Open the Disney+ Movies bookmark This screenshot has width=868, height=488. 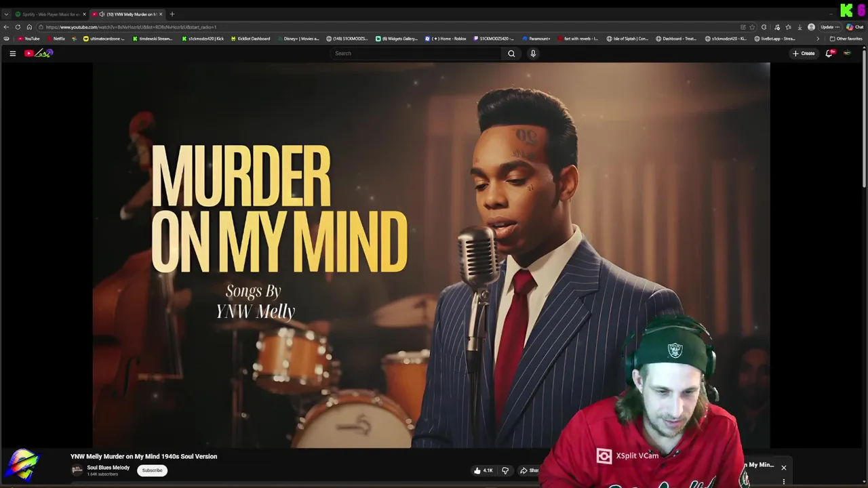pos(298,39)
